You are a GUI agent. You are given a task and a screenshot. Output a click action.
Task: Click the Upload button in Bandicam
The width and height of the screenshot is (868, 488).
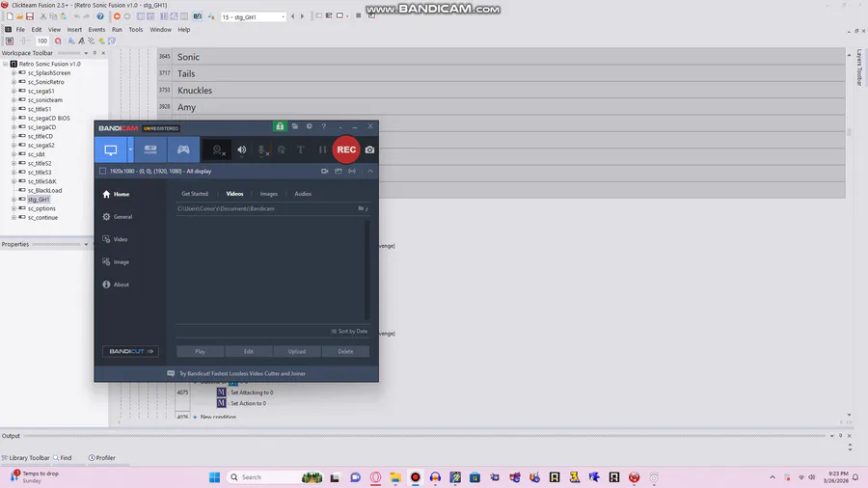click(x=297, y=352)
